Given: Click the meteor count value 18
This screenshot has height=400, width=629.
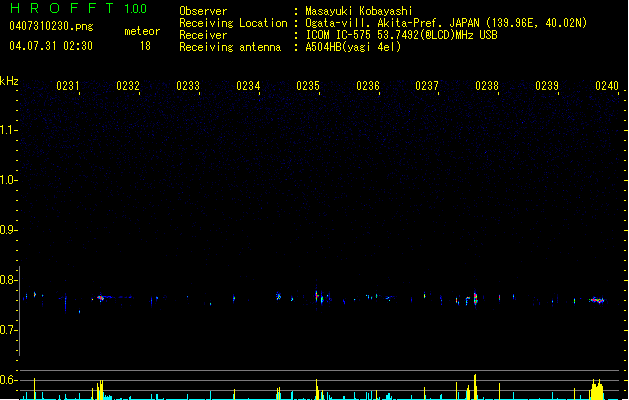Looking at the screenshot, I should [145, 46].
